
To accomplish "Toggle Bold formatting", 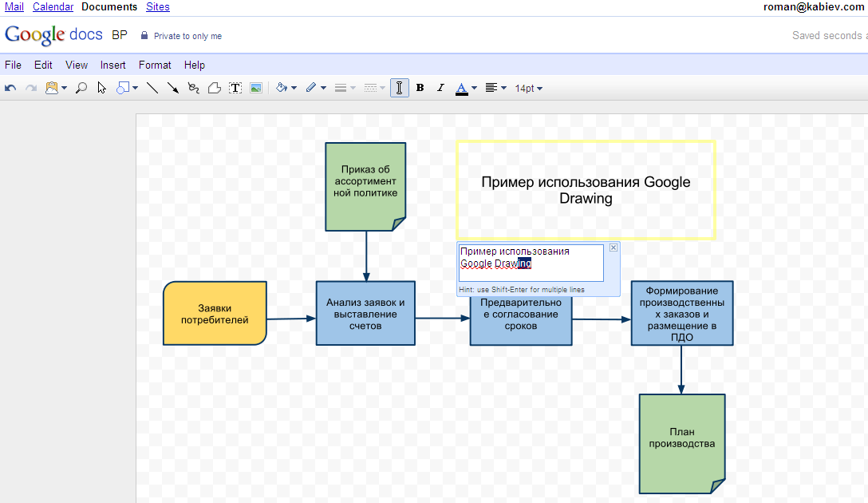I will [x=420, y=88].
